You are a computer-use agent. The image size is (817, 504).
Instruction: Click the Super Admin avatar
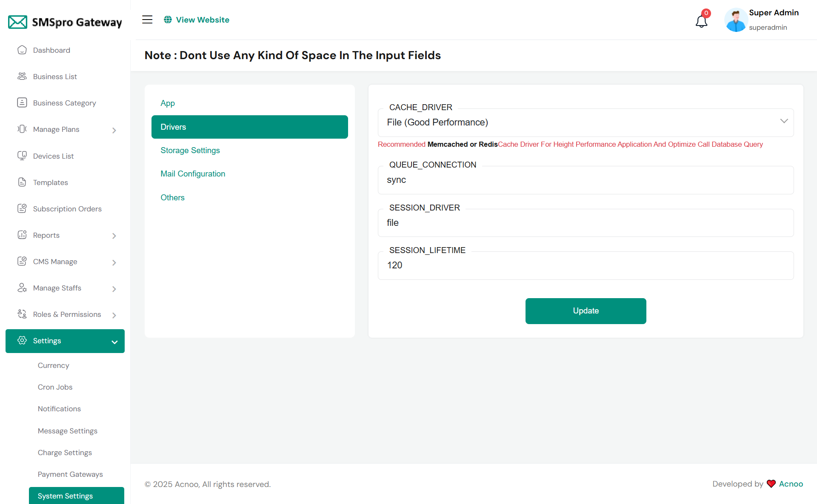tap(736, 20)
